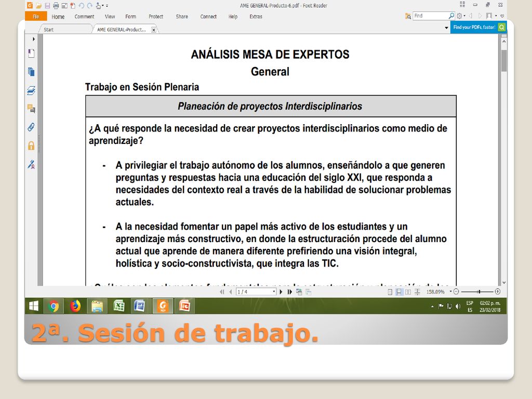Open the Comments panel icon in sidebar
532x399 pixels.
(x=31, y=109)
